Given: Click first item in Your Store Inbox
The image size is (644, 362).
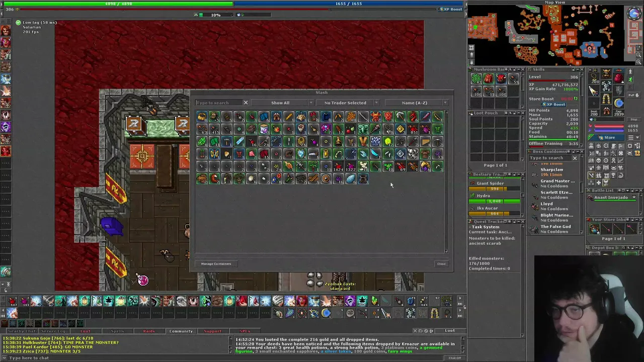Looking at the screenshot, I should click(x=594, y=230).
